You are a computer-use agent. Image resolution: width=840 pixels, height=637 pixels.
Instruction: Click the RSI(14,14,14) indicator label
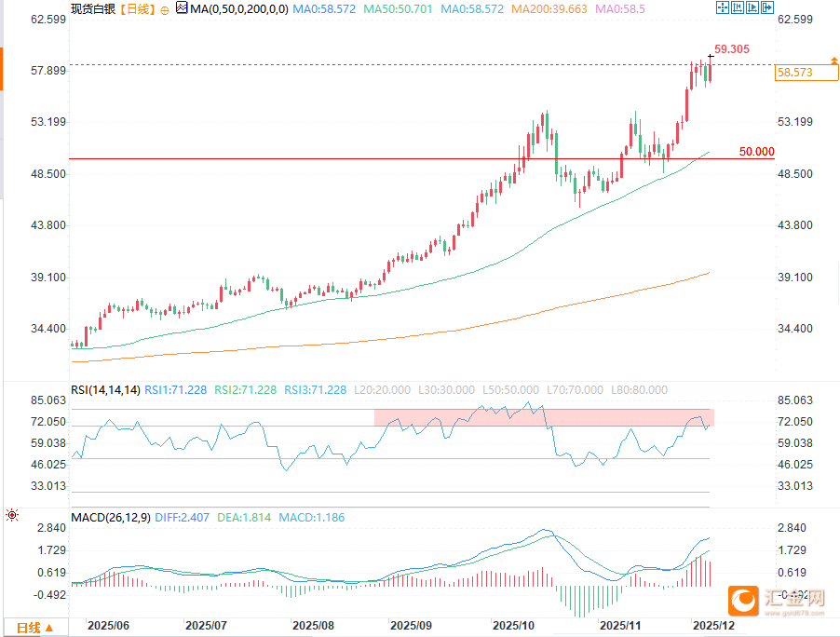pos(105,390)
